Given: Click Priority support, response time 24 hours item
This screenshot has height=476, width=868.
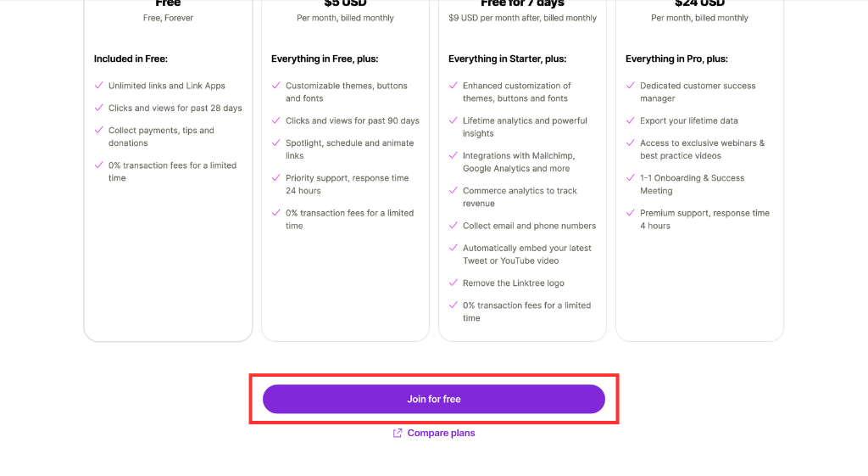Looking at the screenshot, I should (347, 184).
